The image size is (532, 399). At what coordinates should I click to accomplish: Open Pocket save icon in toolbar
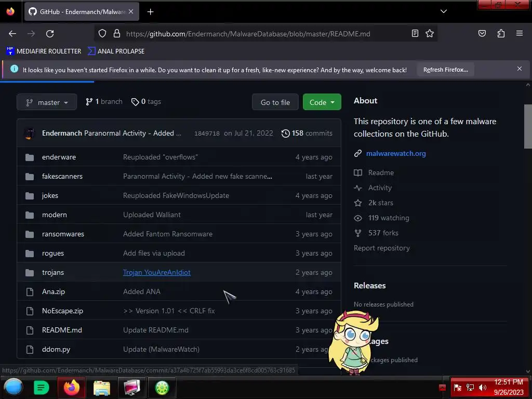click(x=482, y=33)
